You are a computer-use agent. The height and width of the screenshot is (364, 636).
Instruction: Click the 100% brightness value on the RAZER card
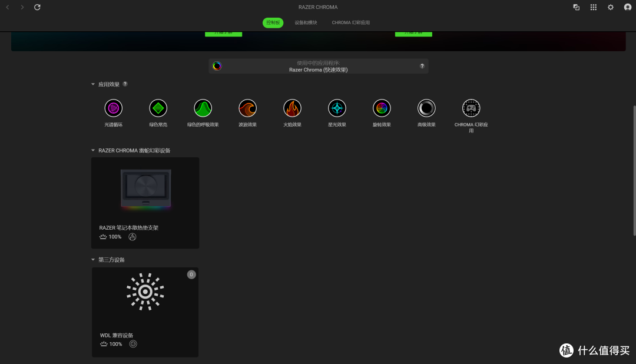[x=115, y=237]
